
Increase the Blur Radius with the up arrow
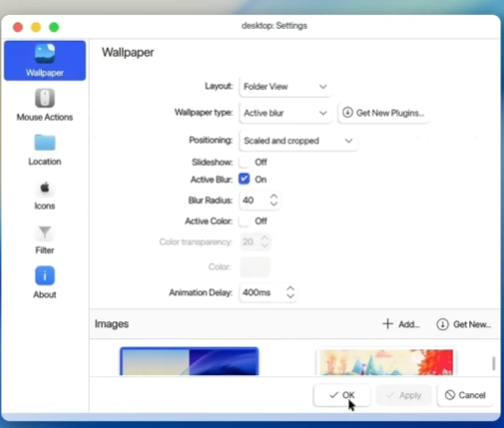point(273,197)
